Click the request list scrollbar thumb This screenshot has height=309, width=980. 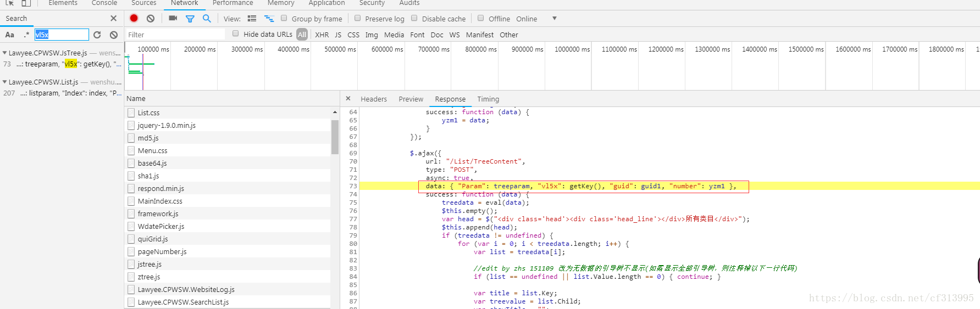335,137
